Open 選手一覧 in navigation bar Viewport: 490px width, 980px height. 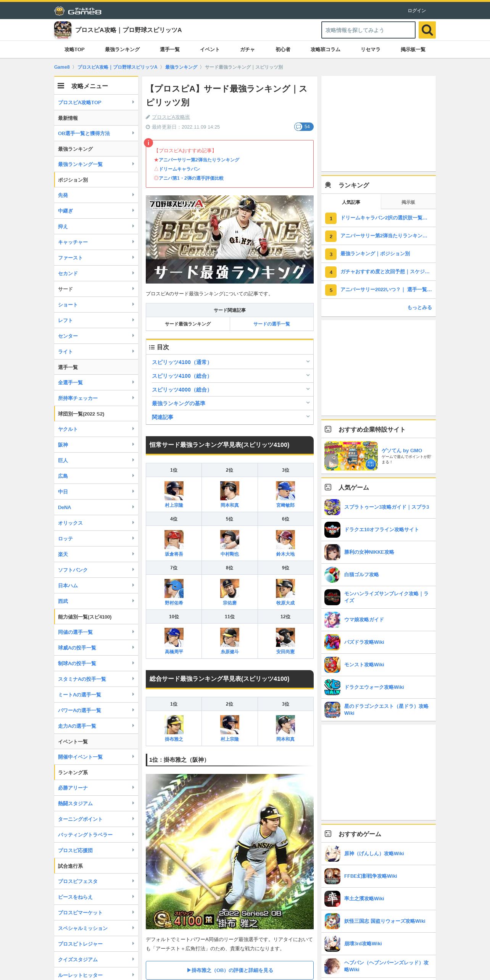[170, 50]
